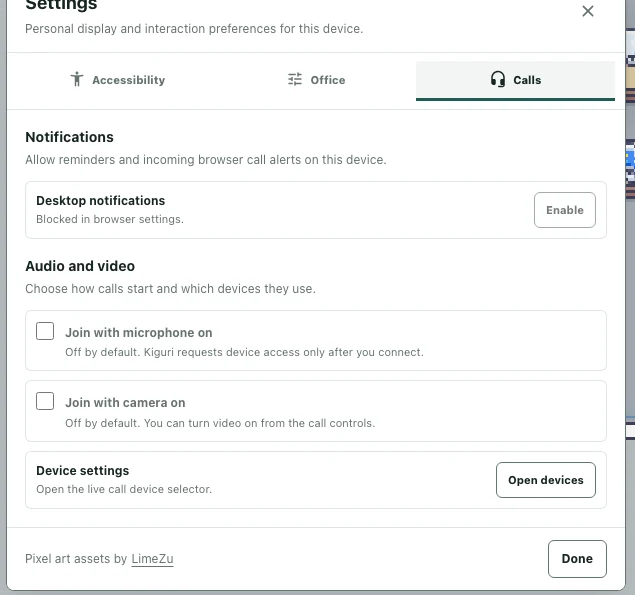Screen dimensions: 635x595
Task: Click the Done button
Action: coord(577,559)
